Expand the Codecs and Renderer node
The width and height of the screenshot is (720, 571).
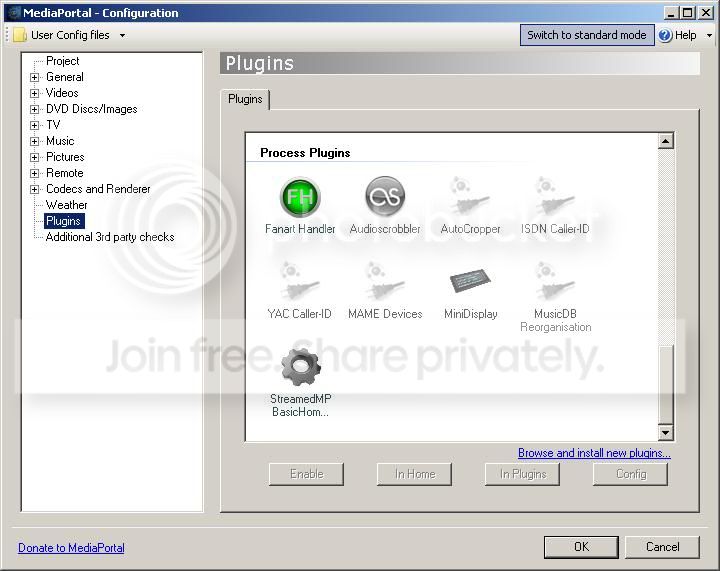click(34, 189)
